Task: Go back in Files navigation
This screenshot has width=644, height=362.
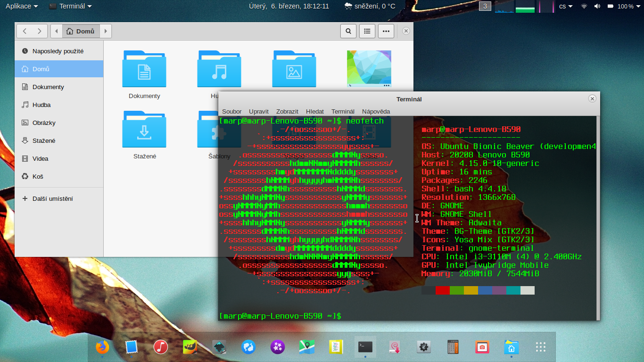Action: [x=25, y=31]
